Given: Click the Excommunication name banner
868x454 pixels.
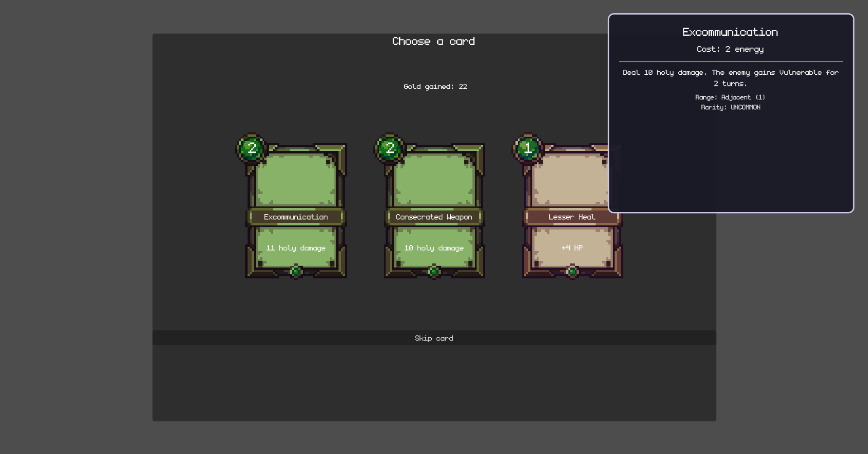Looking at the screenshot, I should click(x=296, y=217).
